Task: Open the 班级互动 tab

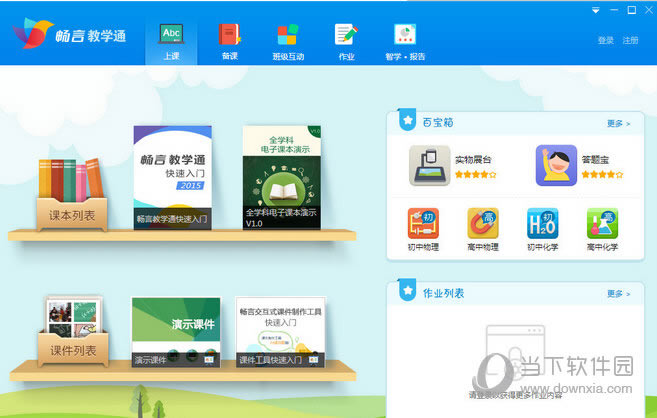Action: [288, 40]
